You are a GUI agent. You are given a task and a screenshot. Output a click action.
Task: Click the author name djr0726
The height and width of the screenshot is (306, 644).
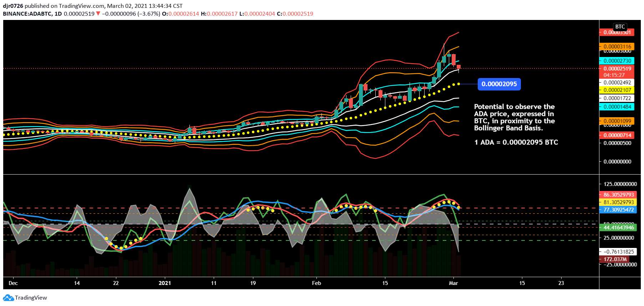click(x=13, y=6)
